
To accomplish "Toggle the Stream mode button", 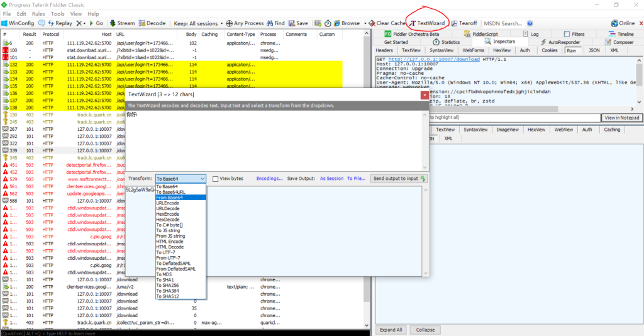I will point(122,23).
